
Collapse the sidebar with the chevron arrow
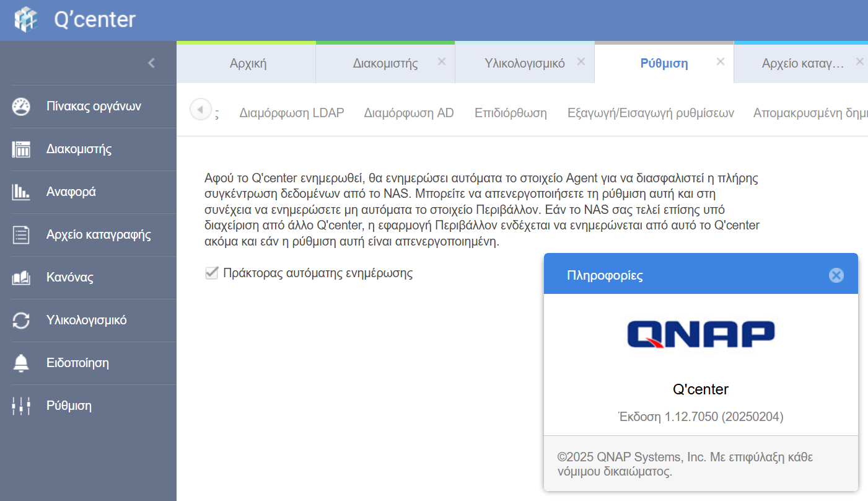(x=151, y=63)
